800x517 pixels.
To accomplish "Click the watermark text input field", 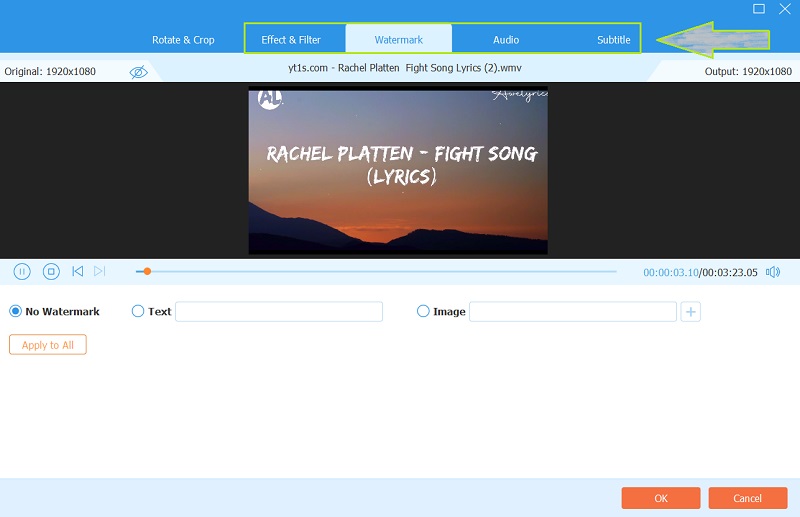I will tap(279, 312).
